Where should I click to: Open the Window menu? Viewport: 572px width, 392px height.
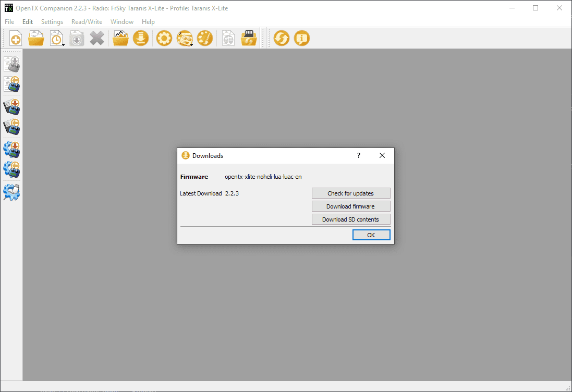click(x=122, y=22)
